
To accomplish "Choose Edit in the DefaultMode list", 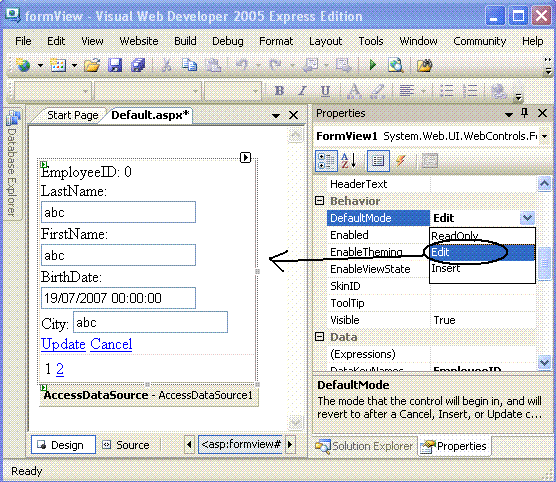I will [x=482, y=252].
